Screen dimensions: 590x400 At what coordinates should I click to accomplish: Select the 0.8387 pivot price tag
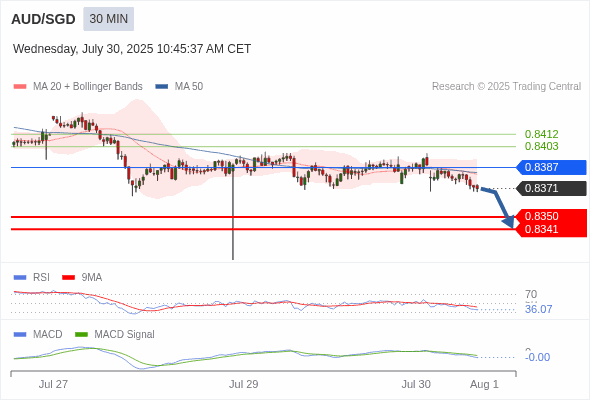point(551,167)
